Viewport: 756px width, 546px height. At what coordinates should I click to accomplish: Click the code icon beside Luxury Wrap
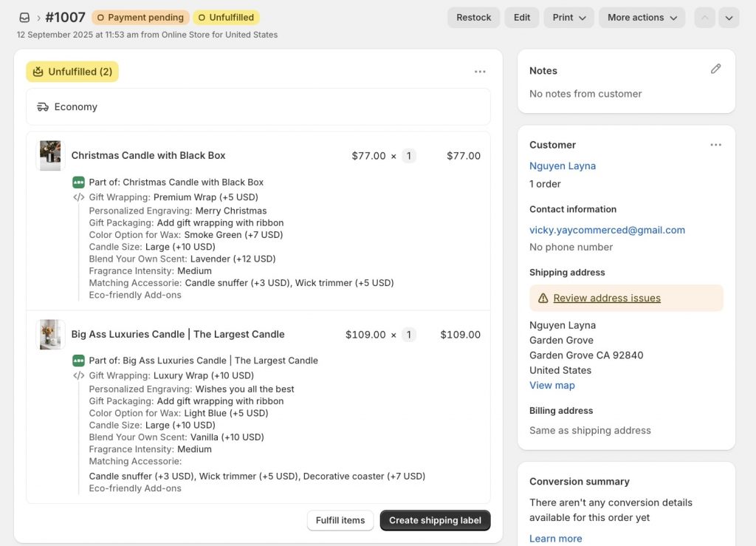point(78,375)
